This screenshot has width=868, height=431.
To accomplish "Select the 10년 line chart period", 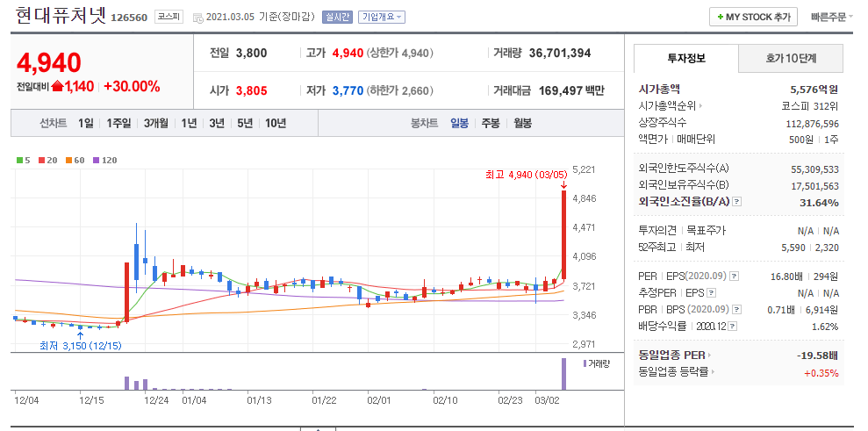I will click(x=275, y=123).
